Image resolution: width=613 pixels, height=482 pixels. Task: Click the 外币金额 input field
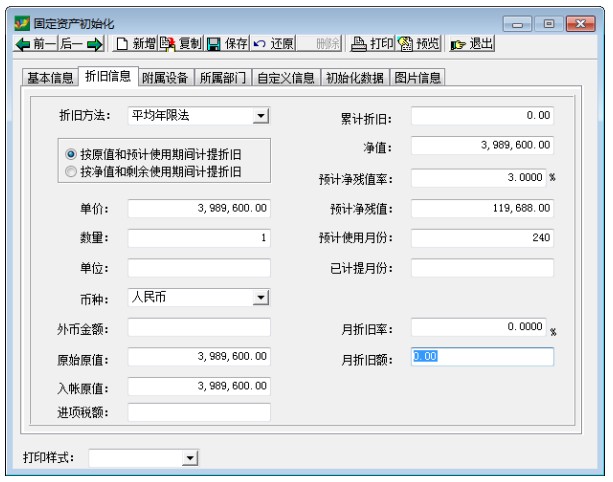tap(199, 328)
